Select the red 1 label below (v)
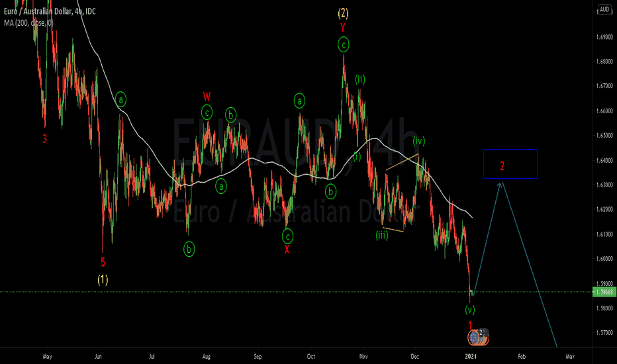The image size is (617, 364). coord(470,325)
